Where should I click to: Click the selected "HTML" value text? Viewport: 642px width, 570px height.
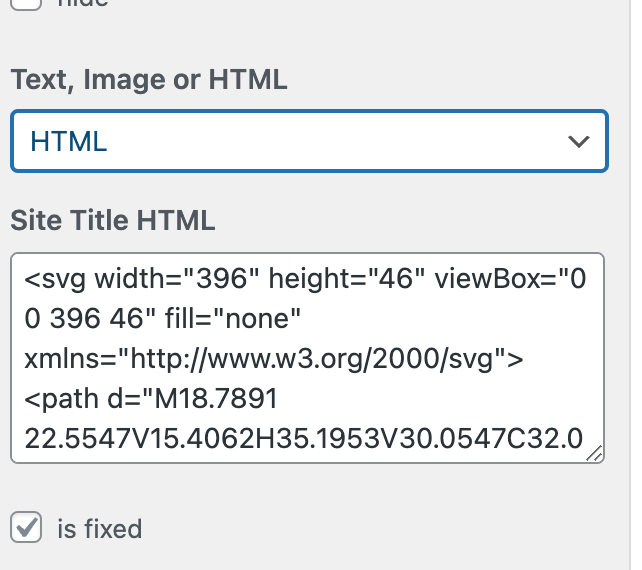69,141
